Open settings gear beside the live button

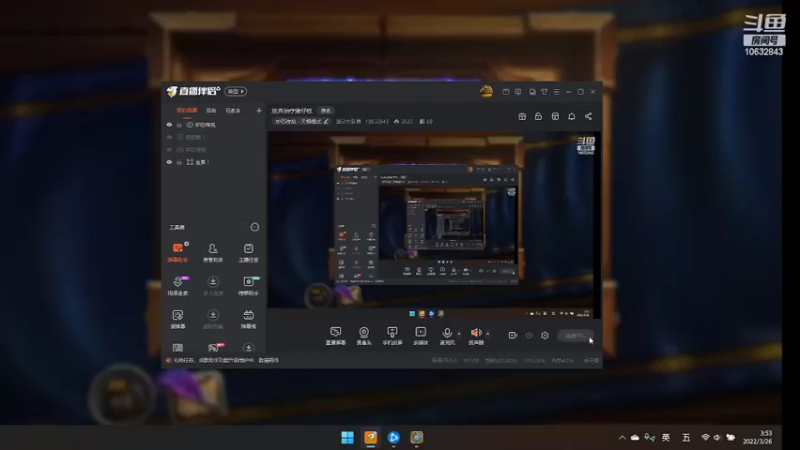point(545,335)
